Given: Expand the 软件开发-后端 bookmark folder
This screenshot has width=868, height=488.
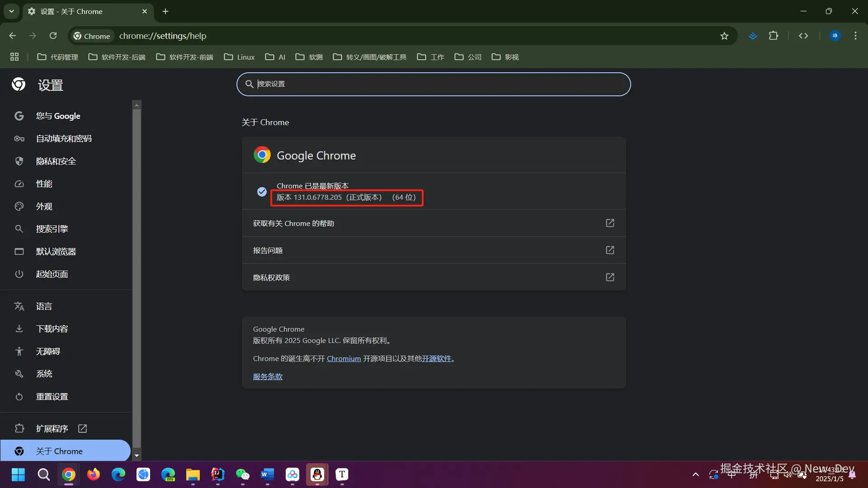Looking at the screenshot, I should pos(117,57).
